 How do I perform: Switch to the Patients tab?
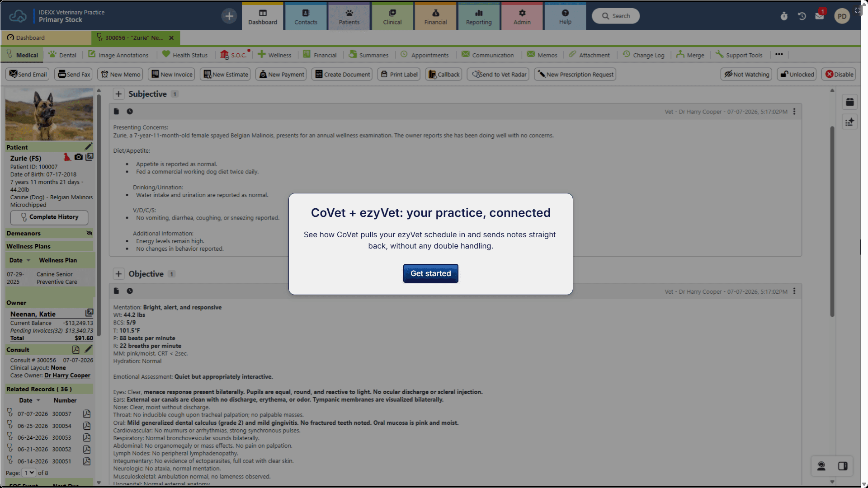tap(349, 17)
